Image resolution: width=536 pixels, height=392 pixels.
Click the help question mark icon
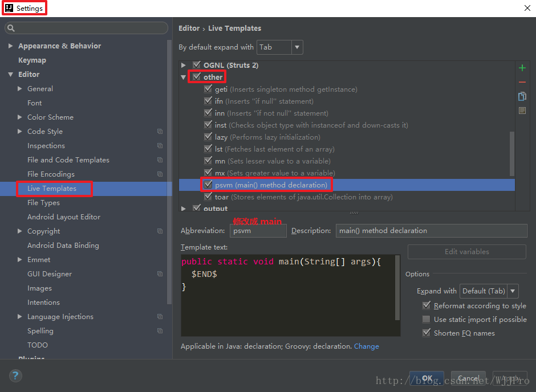point(15,376)
